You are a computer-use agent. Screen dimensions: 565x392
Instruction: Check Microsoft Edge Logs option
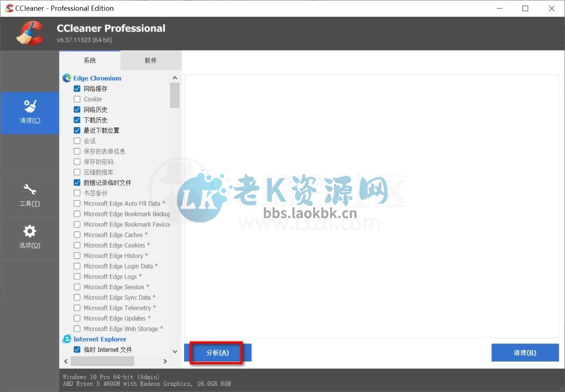77,277
